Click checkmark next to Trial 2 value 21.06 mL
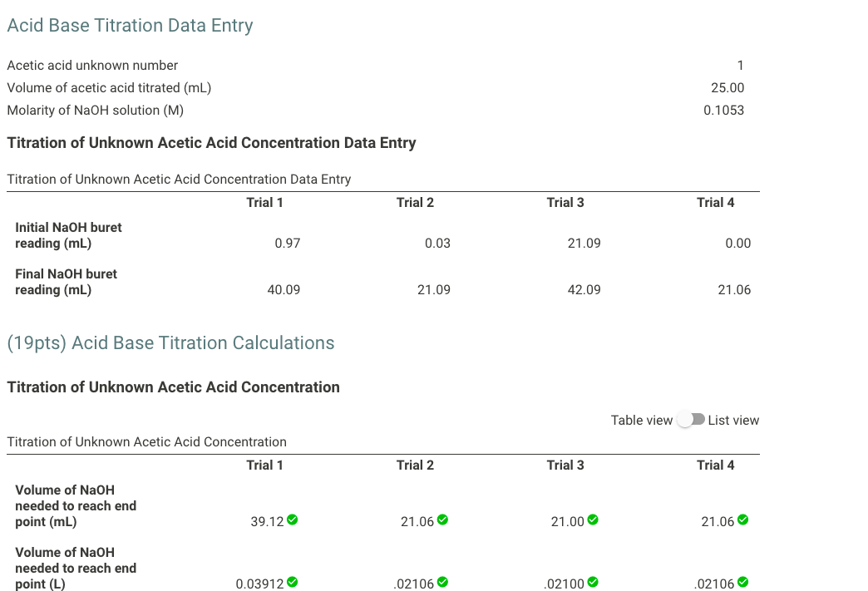This screenshot has height=591, width=868. tap(442, 520)
